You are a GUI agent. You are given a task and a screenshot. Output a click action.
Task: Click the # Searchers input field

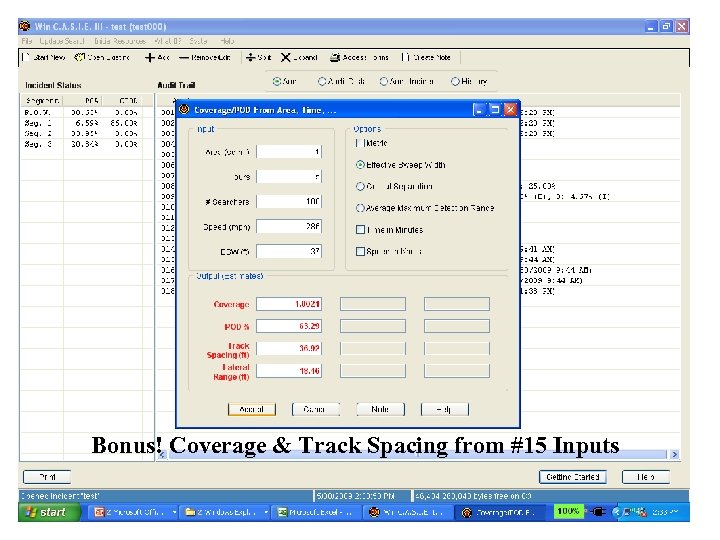(289, 202)
